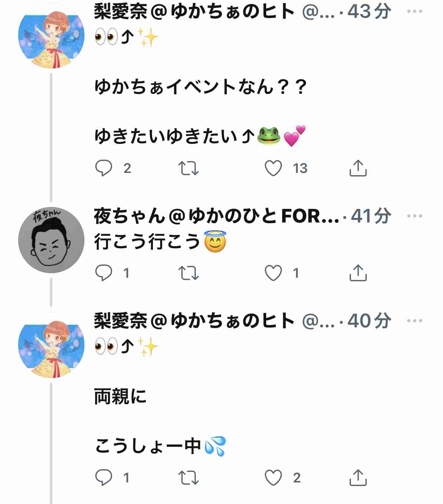
Task: Like 夜ちゃん's 行こう行こう reply
Action: [x=274, y=272]
